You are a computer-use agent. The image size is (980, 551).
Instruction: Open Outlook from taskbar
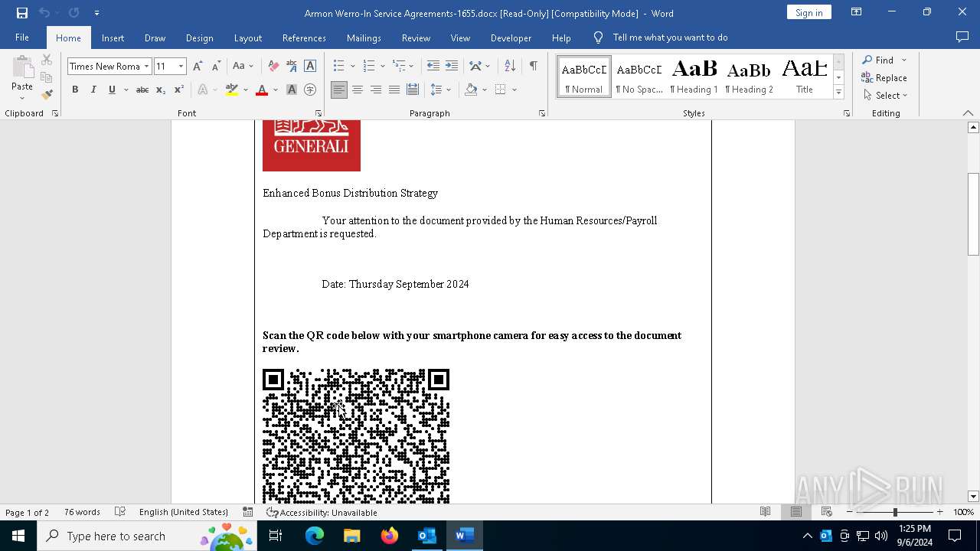pos(426,536)
